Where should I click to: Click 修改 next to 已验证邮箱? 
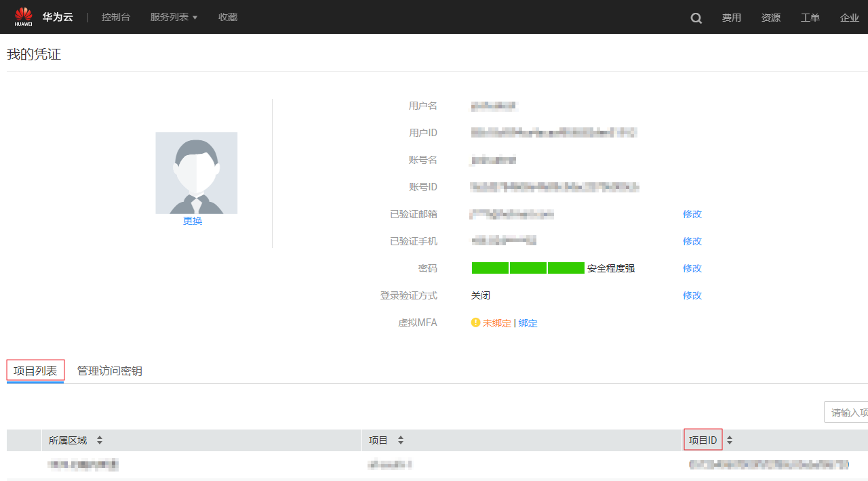coord(692,214)
